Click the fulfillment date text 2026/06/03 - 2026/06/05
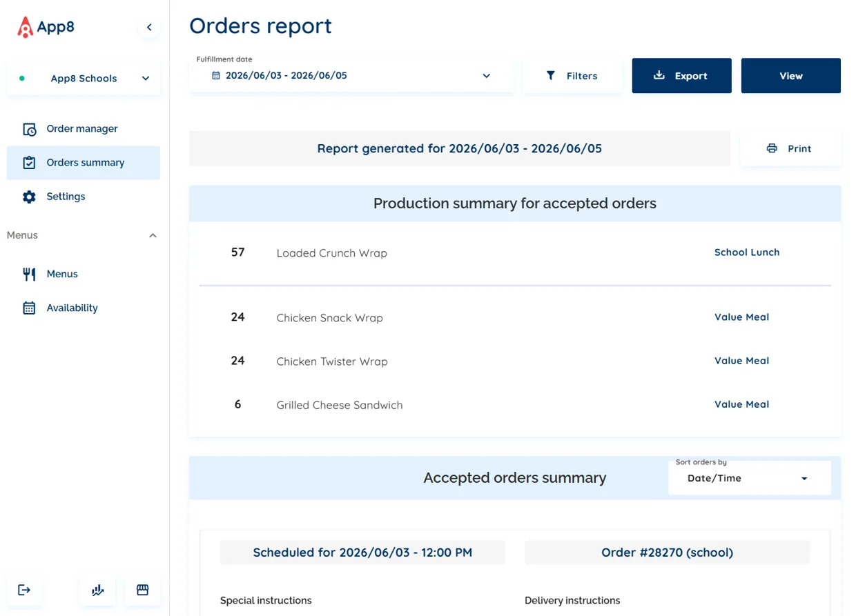Screen dimensions: 856x616 click(x=286, y=75)
